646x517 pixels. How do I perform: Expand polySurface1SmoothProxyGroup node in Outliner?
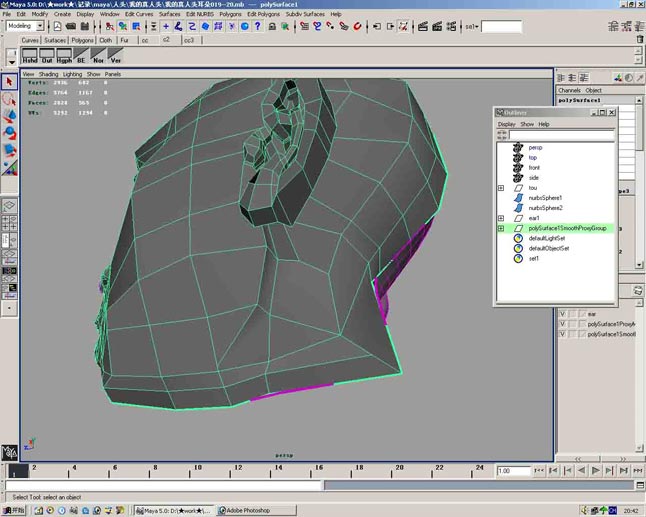click(501, 228)
